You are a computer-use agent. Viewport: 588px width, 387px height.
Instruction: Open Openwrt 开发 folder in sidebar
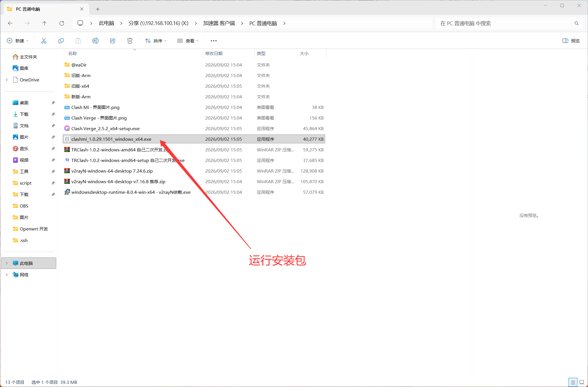(x=30, y=229)
